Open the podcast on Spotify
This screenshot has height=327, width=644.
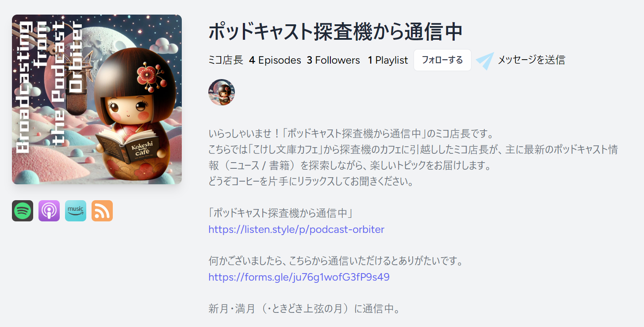point(23,211)
